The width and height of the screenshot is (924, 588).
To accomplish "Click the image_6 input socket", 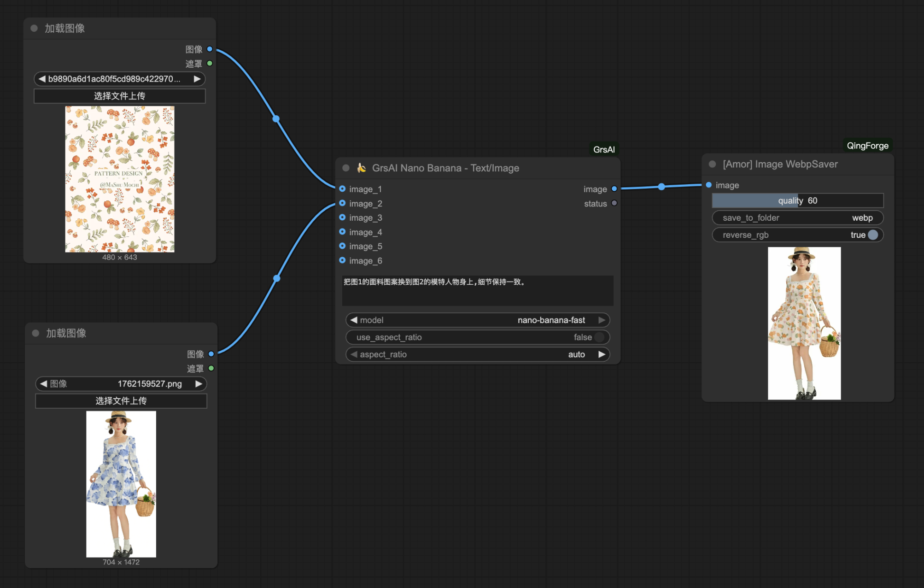I will tap(342, 260).
